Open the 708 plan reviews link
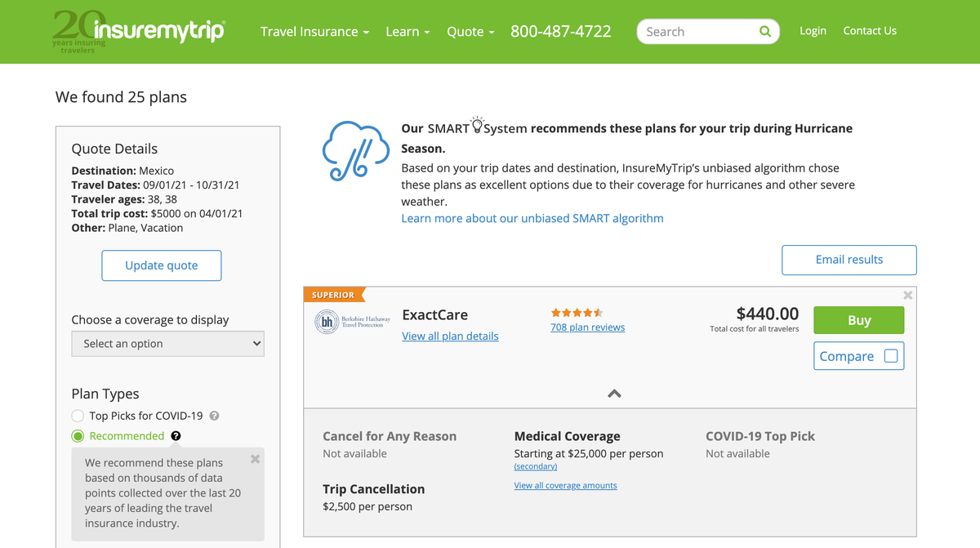The width and height of the screenshot is (980, 548). [587, 327]
